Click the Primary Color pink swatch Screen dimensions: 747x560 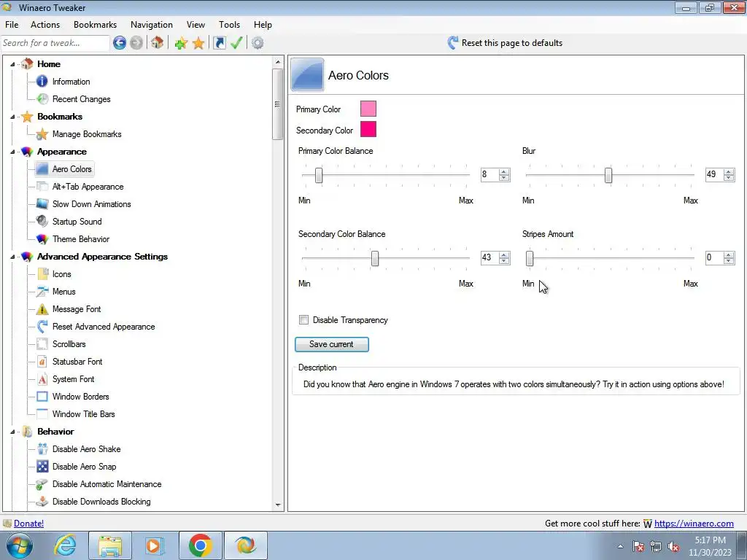368,109
